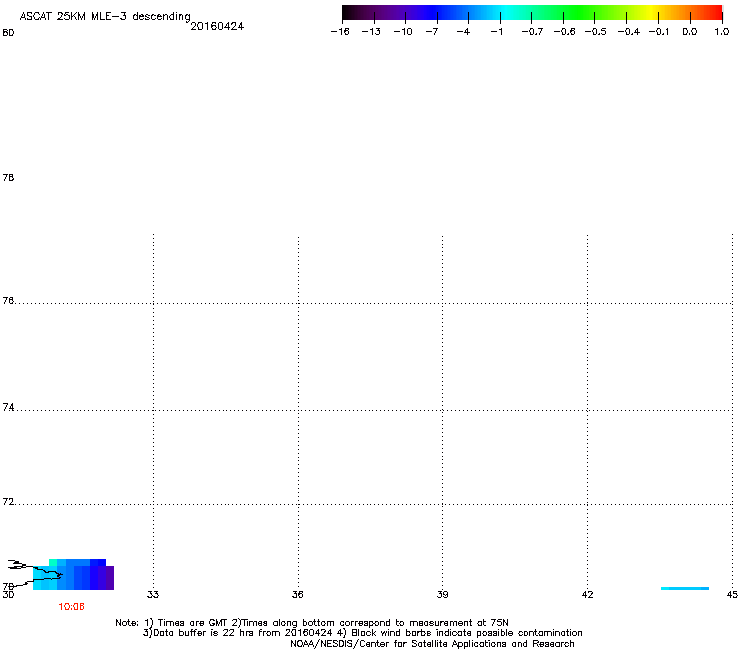This screenshot has height=650, width=740.
Task: Click the 1.0 color scale value
Action: click(x=722, y=32)
